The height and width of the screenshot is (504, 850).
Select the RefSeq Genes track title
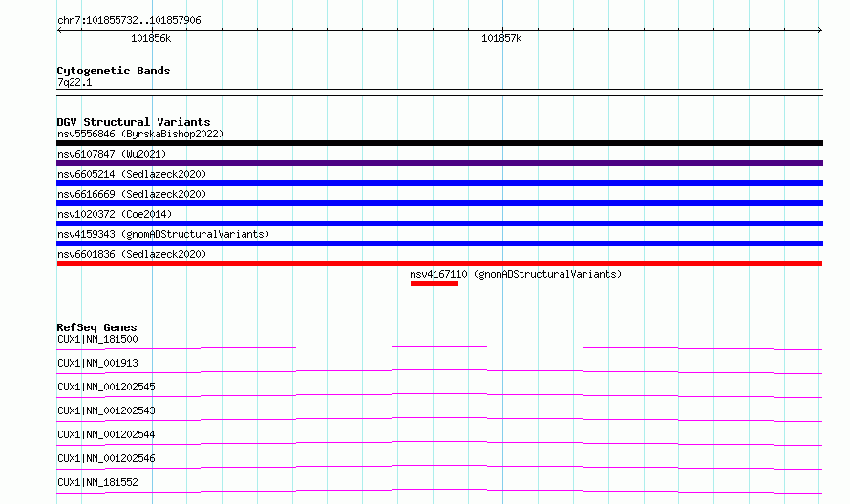(x=96, y=327)
